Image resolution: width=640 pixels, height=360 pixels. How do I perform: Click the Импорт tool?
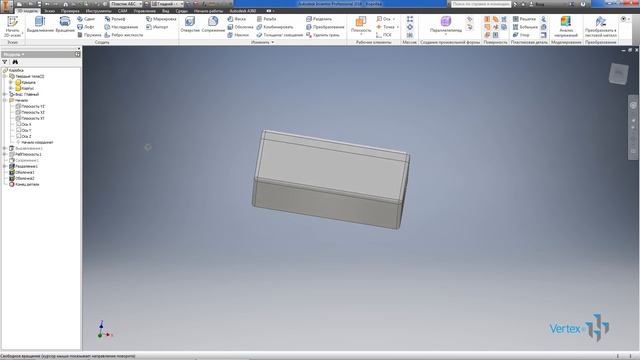point(157,27)
